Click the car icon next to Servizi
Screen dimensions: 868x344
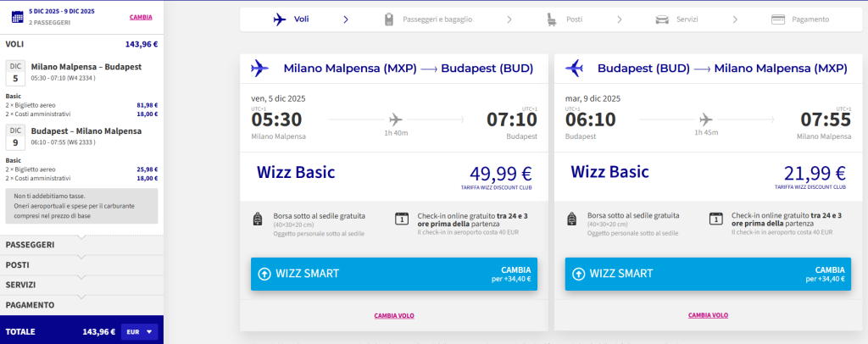tap(661, 19)
